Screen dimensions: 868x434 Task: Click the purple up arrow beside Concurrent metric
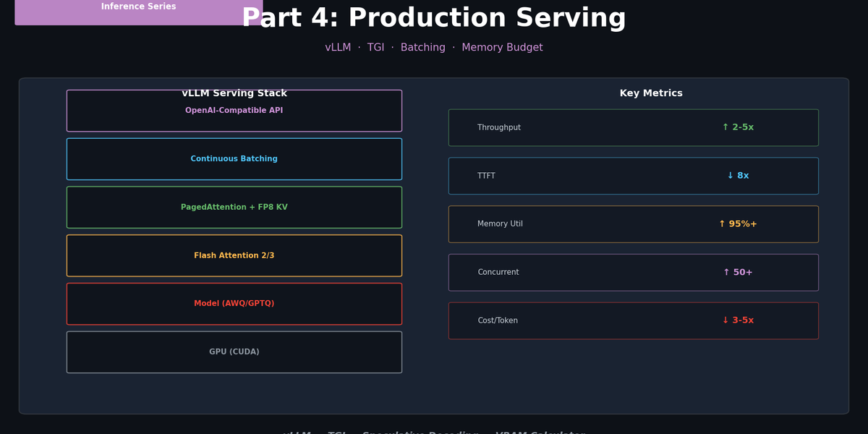[x=726, y=272]
